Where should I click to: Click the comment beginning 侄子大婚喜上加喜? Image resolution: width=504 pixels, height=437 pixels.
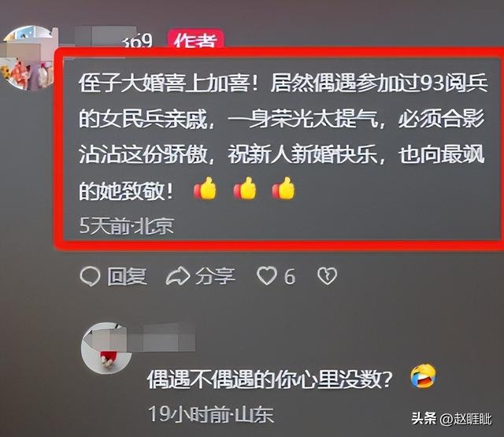[x=283, y=137]
